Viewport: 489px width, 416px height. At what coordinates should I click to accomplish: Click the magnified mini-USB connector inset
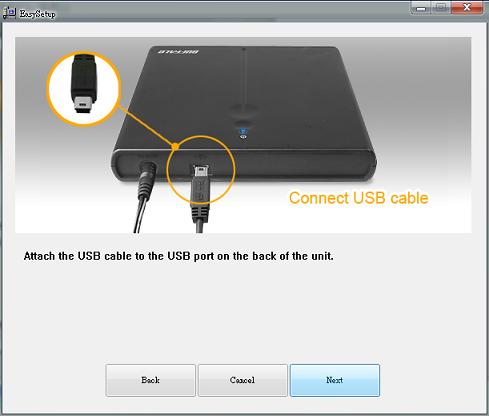click(84, 88)
